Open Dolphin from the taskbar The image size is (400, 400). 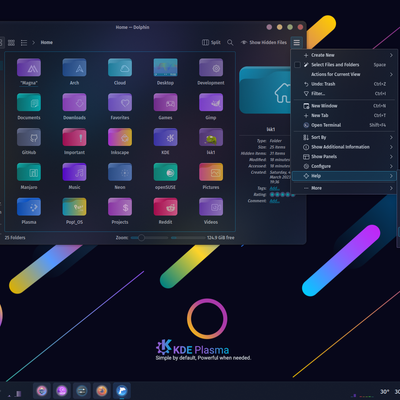point(122,390)
